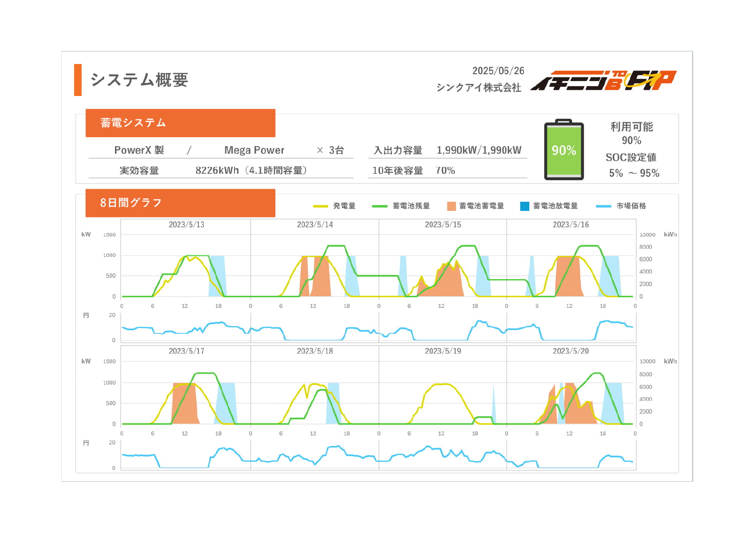Click the yellow 発電量 legend line
Image resolution: width=756 pixels, height=535 pixels.
320,206
